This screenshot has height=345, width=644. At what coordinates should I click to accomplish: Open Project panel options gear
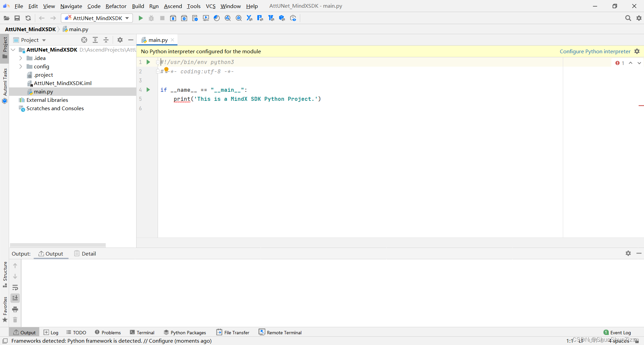pyautogui.click(x=120, y=40)
